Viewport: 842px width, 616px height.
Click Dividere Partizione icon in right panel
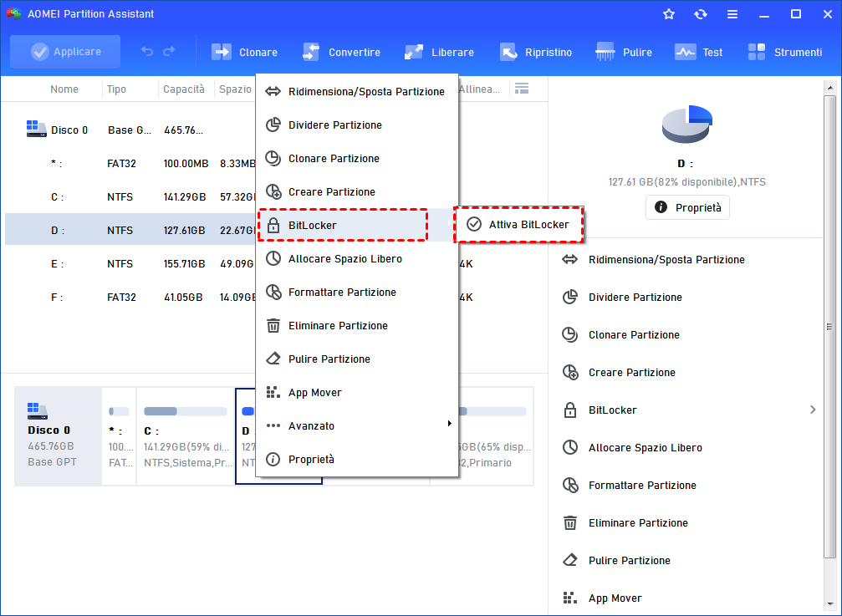point(569,297)
